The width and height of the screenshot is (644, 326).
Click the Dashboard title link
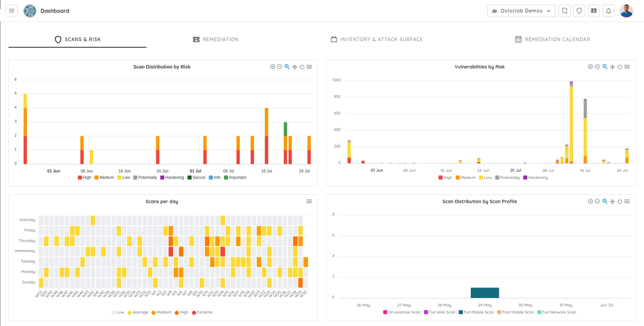(x=54, y=11)
